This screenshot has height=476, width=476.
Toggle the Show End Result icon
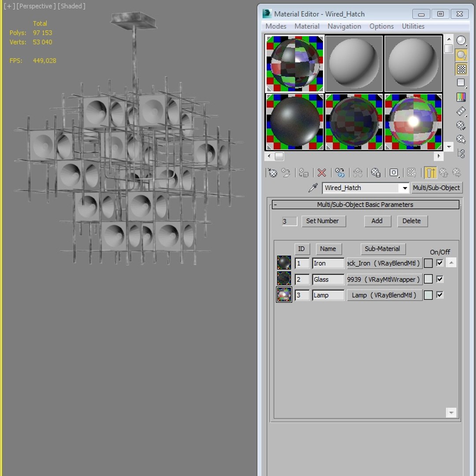430,173
